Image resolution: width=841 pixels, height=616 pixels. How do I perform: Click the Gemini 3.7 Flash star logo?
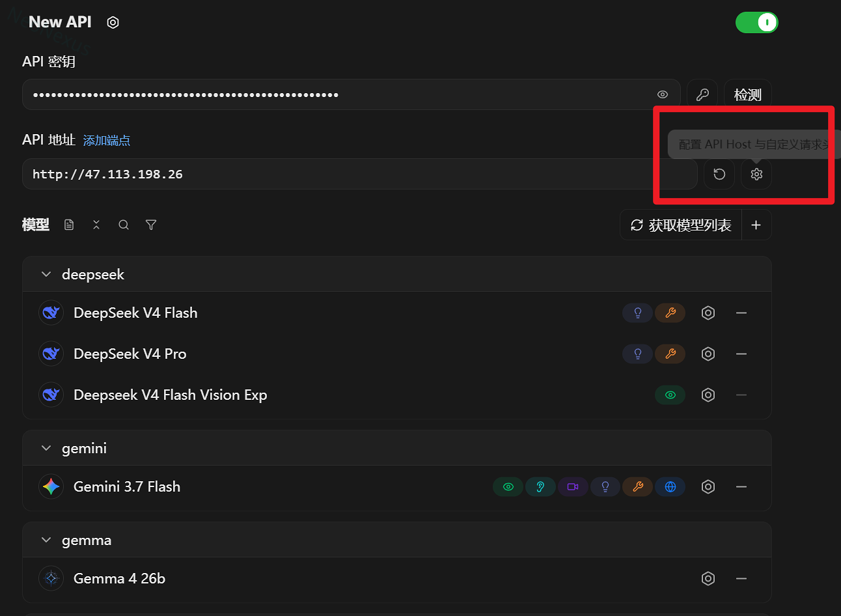coord(51,486)
